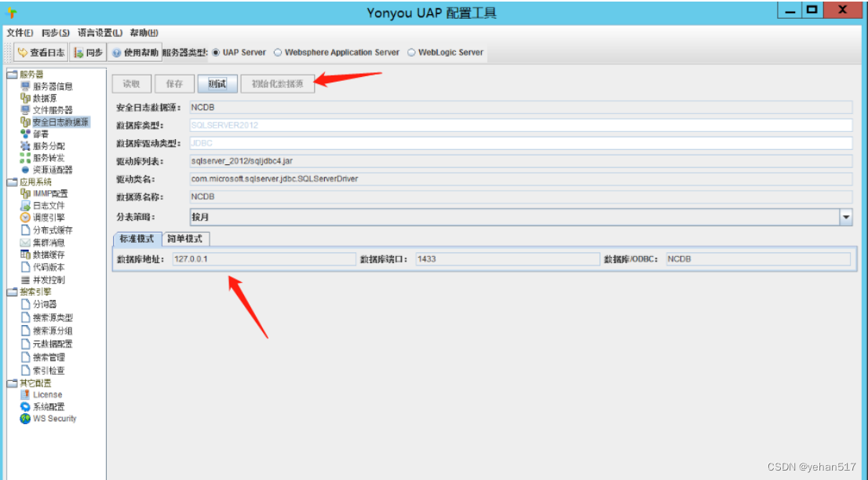Click the 测试 button
868x480 pixels.
pyautogui.click(x=217, y=84)
